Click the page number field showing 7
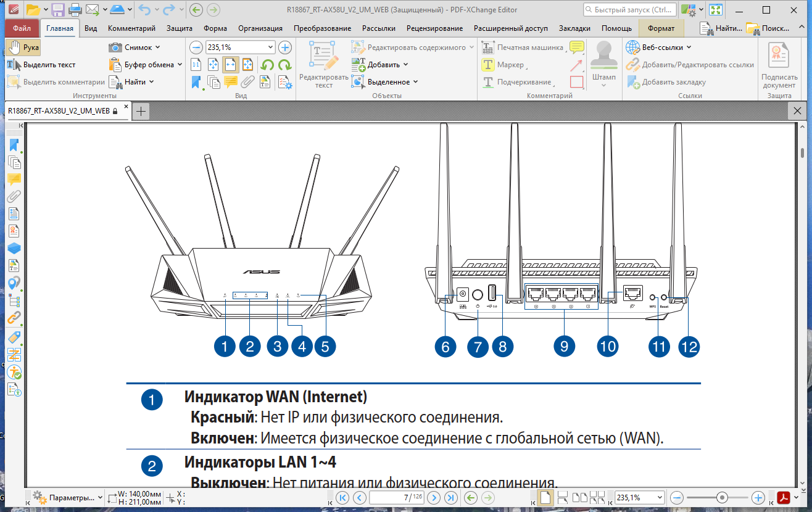The image size is (812, 512). pos(397,497)
